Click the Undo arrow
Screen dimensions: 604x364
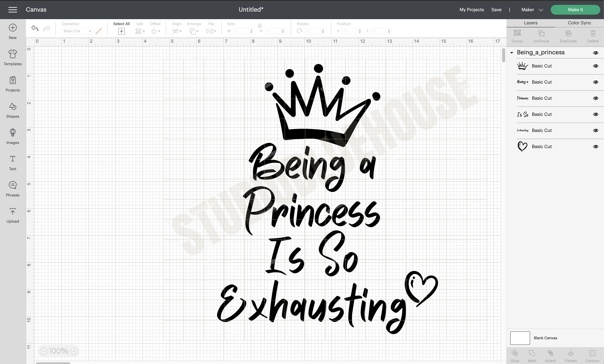click(35, 28)
